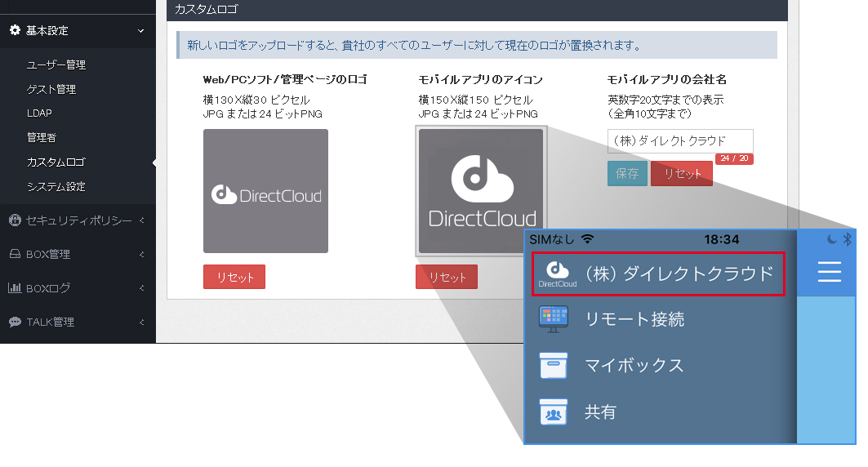This screenshot has height=467, width=868.
Task: Reset the mobile app icon with リセット button
Action: click(447, 277)
